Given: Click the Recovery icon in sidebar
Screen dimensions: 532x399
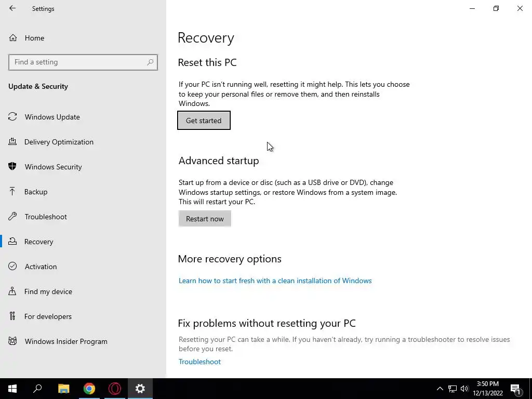Looking at the screenshot, I should tap(12, 241).
